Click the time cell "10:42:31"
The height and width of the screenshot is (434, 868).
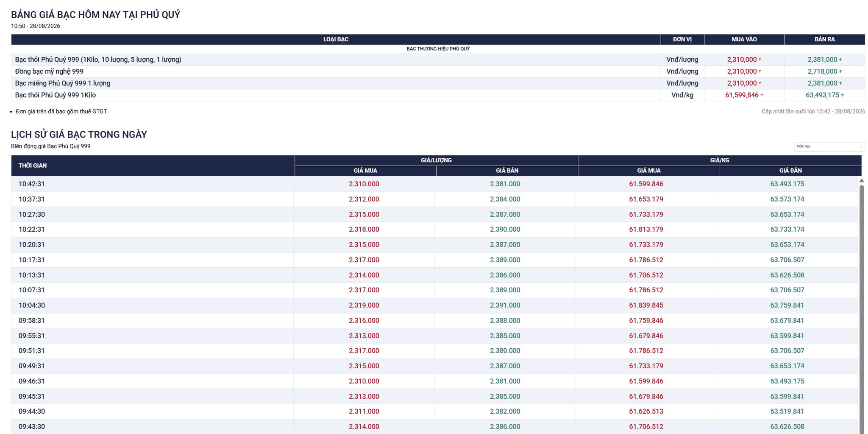[31, 184]
